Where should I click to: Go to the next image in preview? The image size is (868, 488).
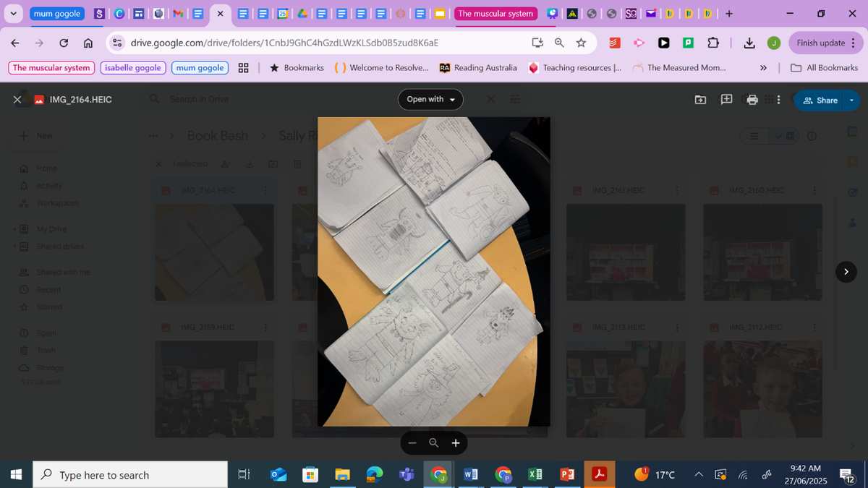tap(846, 272)
